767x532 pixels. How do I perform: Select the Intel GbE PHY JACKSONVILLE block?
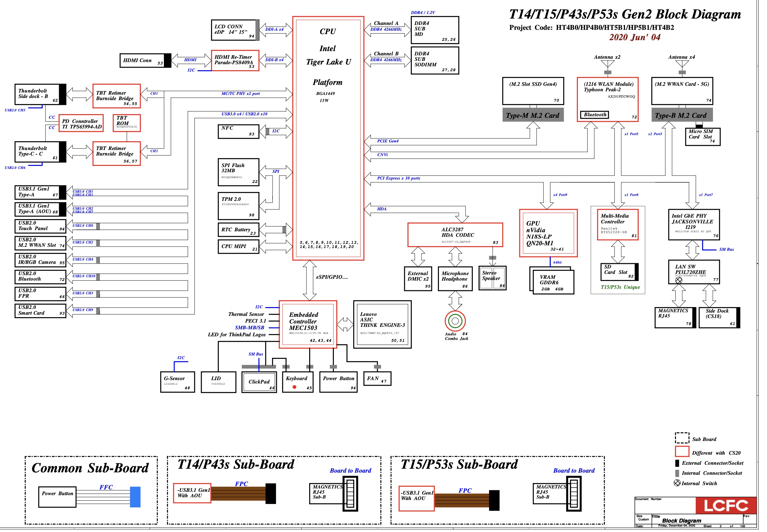[694, 225]
